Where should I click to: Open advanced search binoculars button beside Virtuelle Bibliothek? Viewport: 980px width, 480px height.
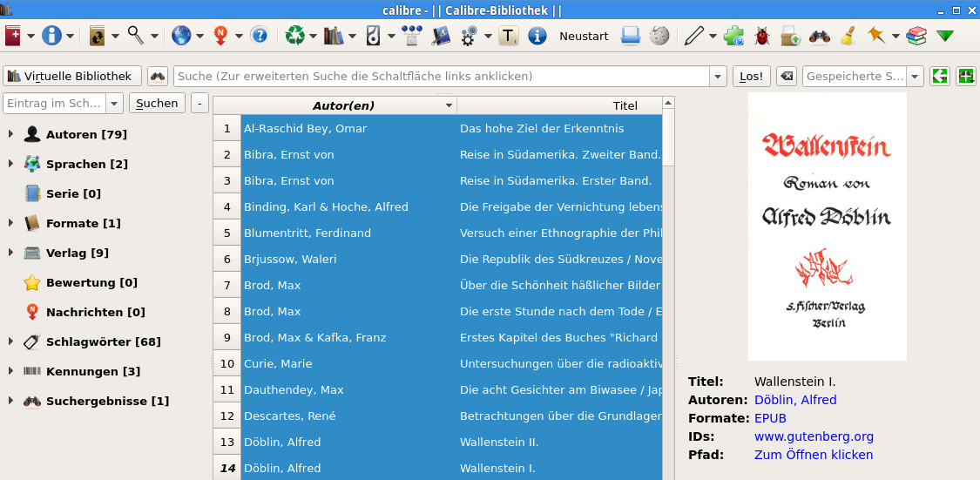158,77
